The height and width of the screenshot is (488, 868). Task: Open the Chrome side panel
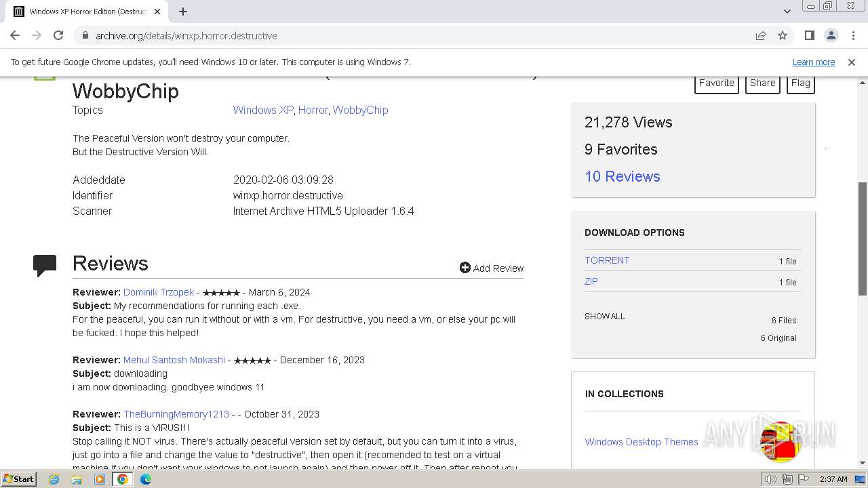pos(809,35)
